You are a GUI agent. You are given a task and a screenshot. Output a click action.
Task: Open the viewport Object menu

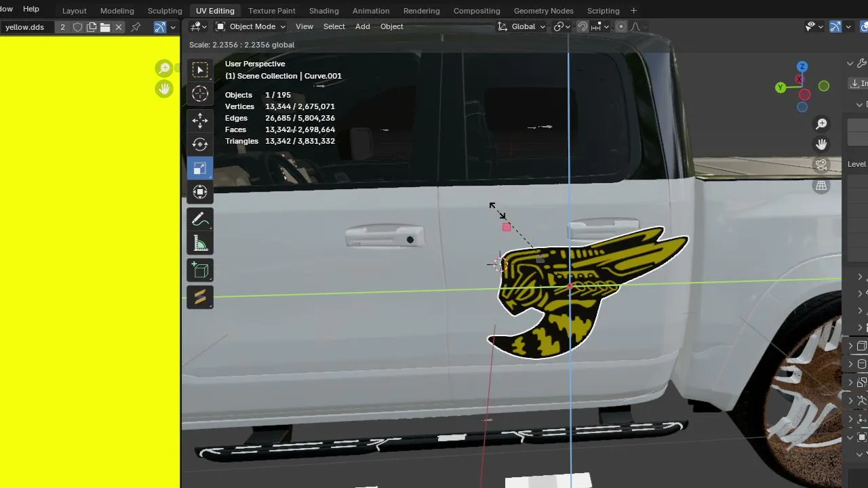(392, 26)
